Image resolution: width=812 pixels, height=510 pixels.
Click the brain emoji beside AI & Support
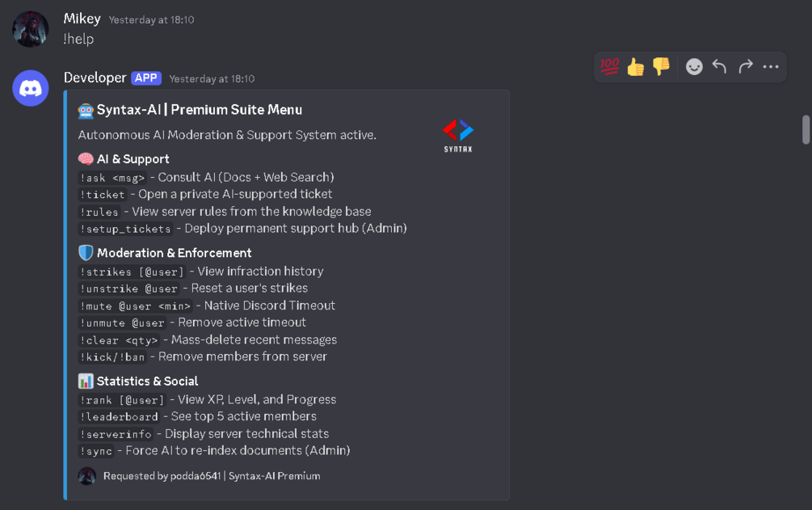pos(86,158)
